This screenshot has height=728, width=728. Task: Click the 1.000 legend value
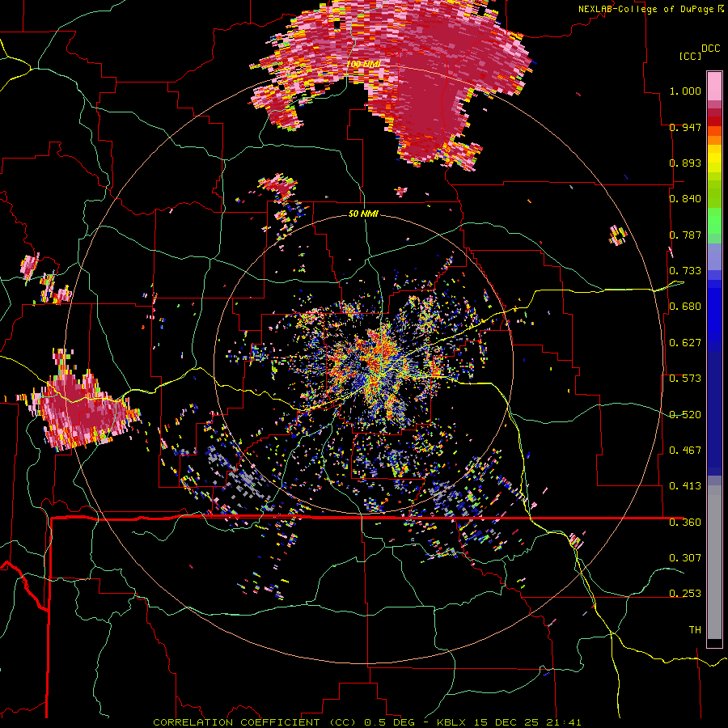tap(685, 91)
